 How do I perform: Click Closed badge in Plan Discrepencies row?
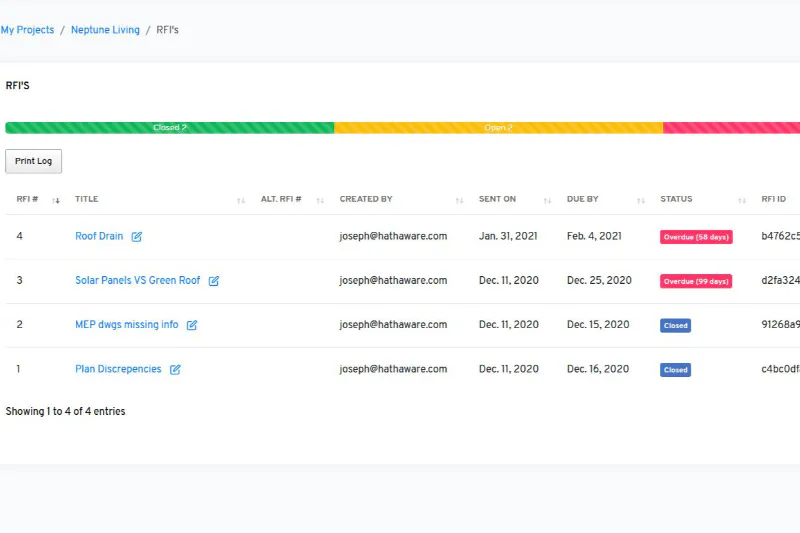click(x=676, y=370)
